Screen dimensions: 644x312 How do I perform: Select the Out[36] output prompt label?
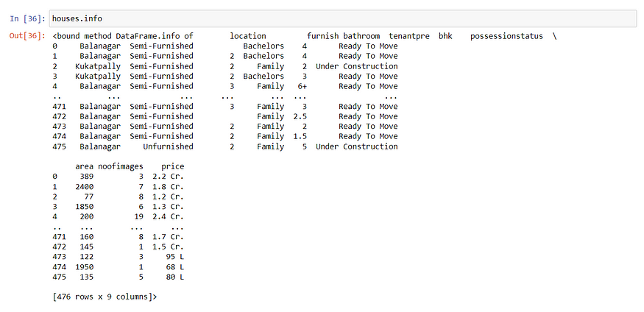tap(28, 36)
